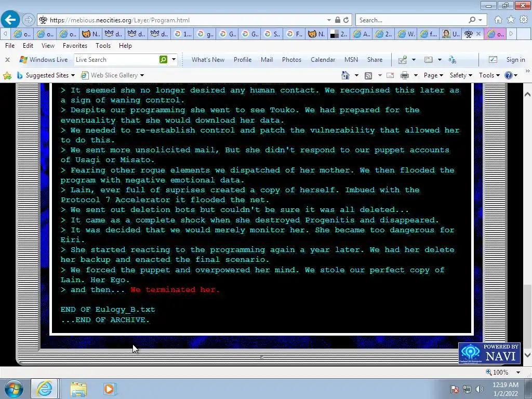Go back with the browser Back arrow
The width and height of the screenshot is (532, 399).
[x=10, y=20]
